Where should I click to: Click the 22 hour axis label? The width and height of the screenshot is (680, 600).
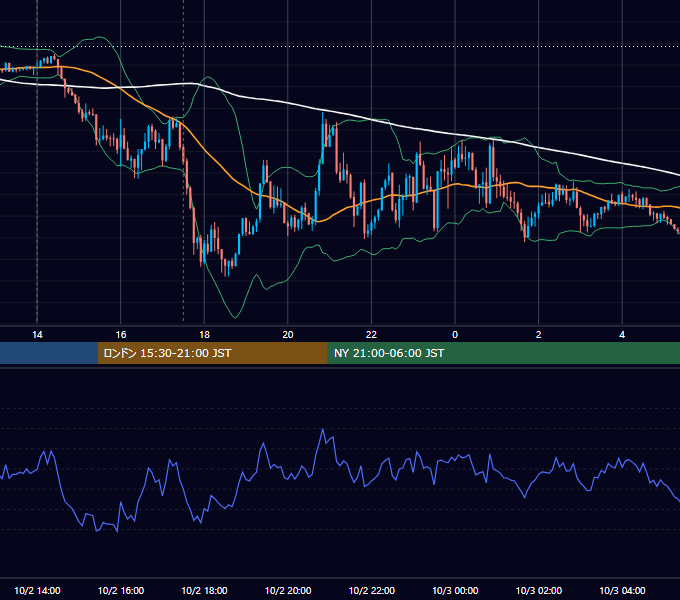[x=372, y=335]
